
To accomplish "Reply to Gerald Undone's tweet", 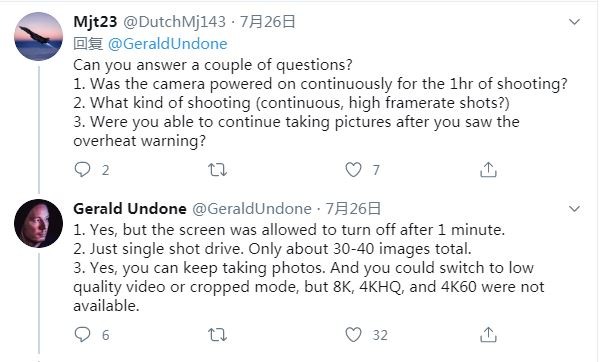I will (82, 334).
